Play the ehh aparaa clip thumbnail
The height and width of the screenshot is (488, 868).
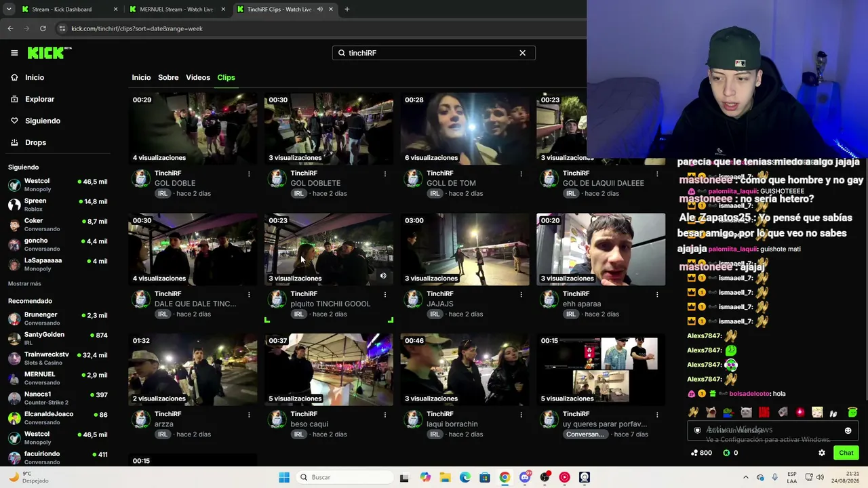click(601, 249)
